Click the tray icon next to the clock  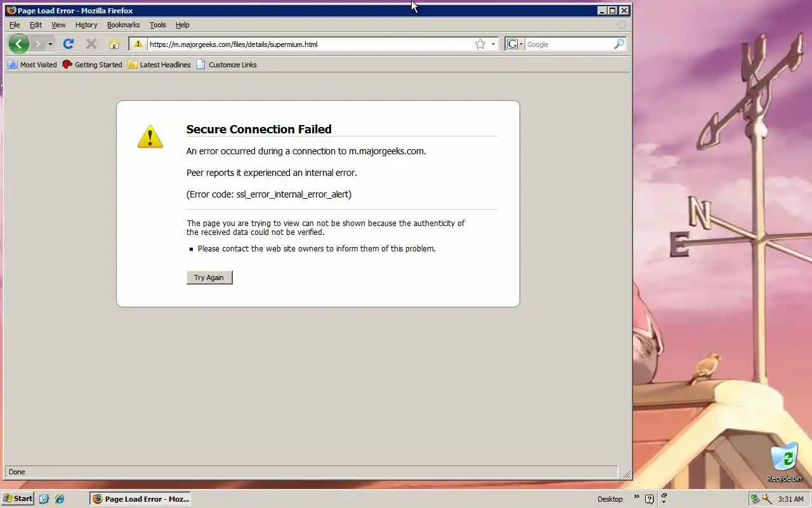[766, 499]
